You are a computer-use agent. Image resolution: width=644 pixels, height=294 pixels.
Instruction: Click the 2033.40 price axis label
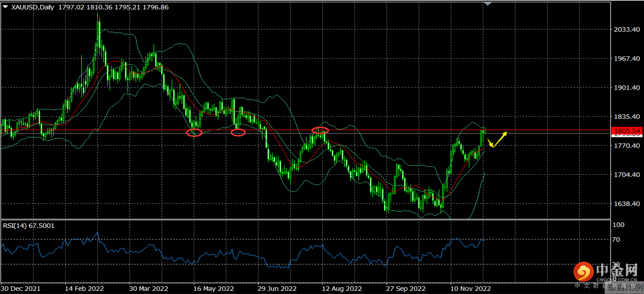tap(626, 29)
